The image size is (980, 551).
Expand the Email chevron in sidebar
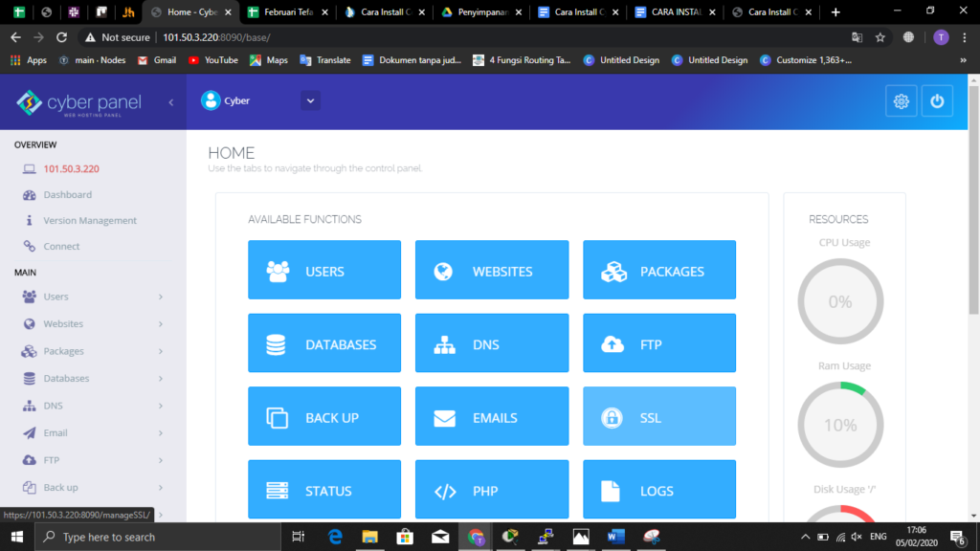coord(161,433)
